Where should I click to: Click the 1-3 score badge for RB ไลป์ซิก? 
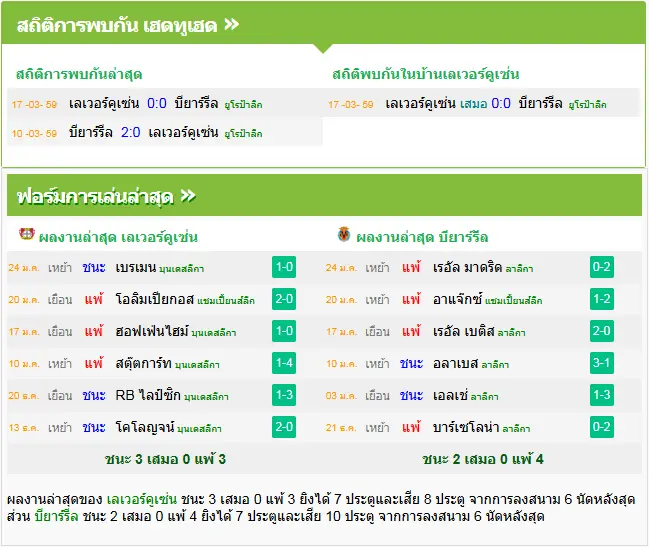[x=284, y=395]
